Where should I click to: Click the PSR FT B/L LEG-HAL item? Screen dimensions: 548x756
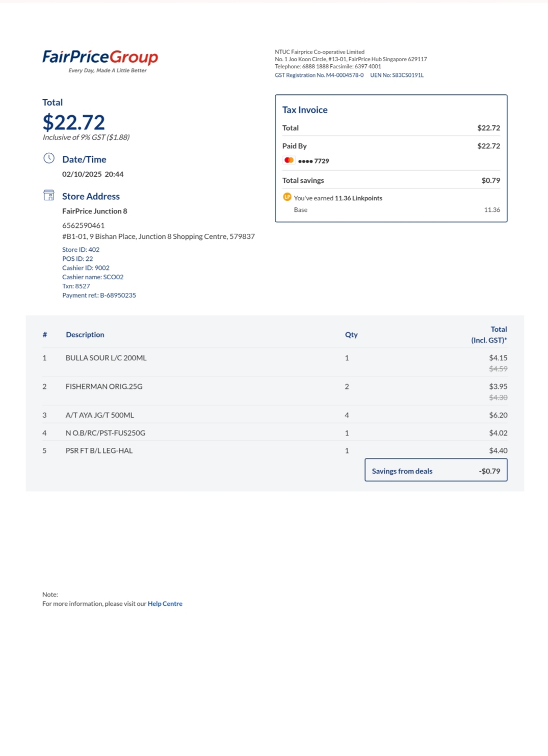pos(99,451)
